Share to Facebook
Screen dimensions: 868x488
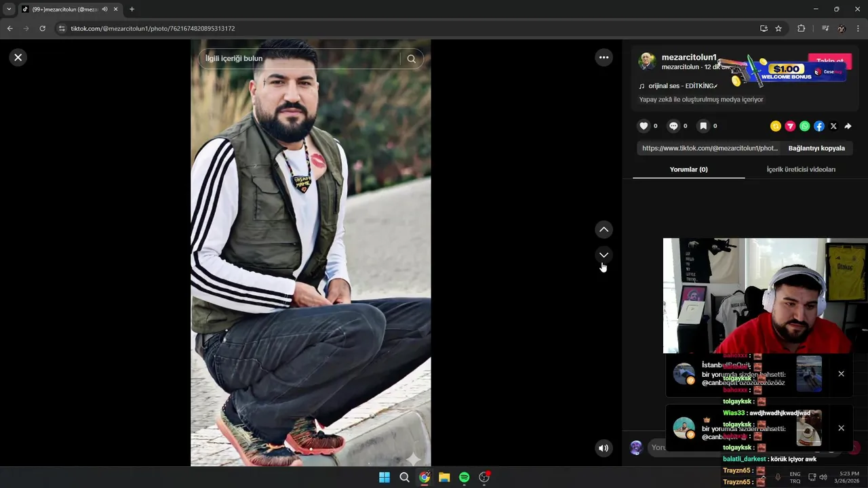[819, 126]
